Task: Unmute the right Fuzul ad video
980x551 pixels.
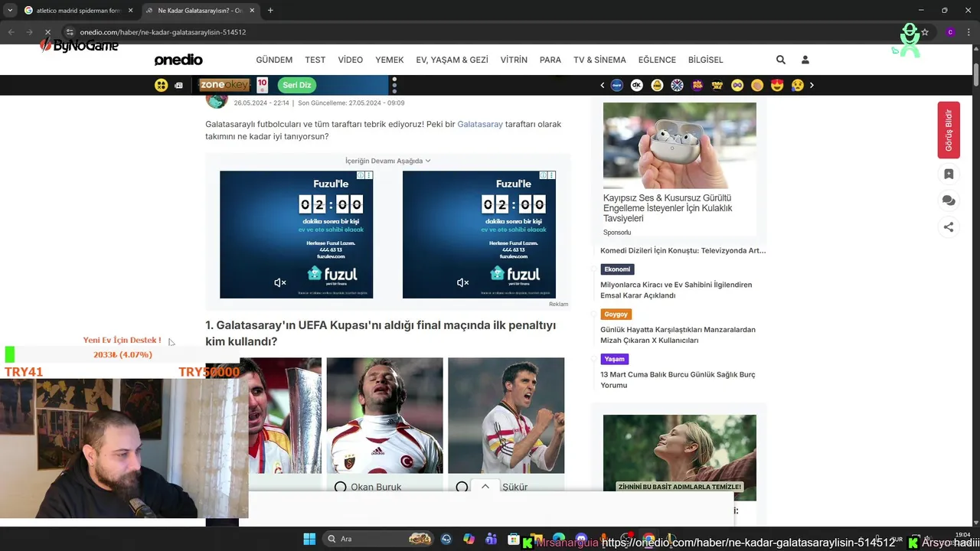Action: tap(462, 282)
